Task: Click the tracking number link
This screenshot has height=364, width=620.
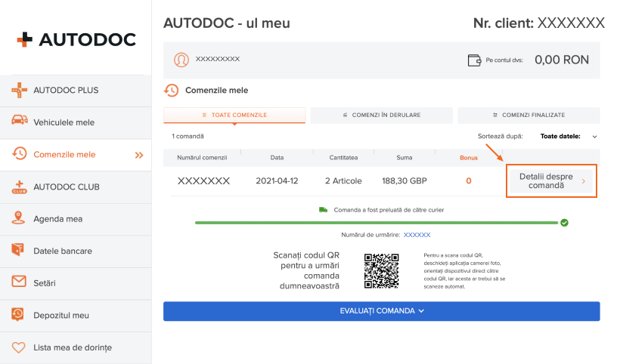Action: [x=417, y=235]
